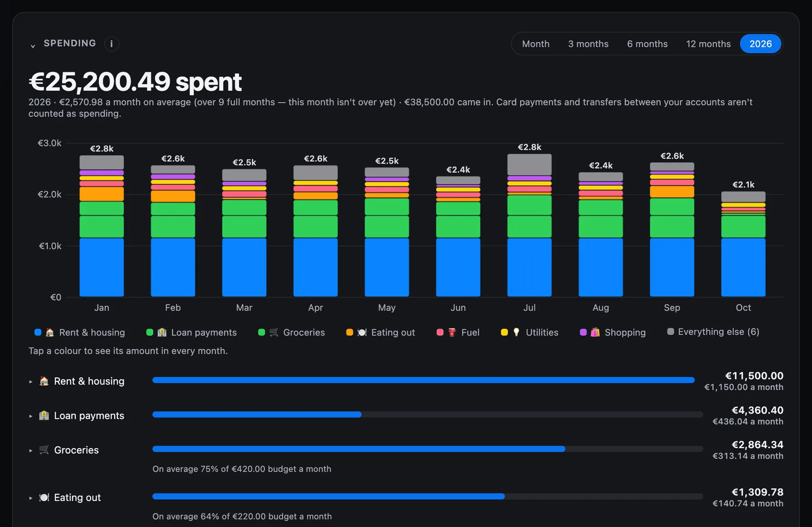Click the lightbulb icon in Utilities legend
Image resolution: width=812 pixels, height=527 pixels.
[x=517, y=332]
